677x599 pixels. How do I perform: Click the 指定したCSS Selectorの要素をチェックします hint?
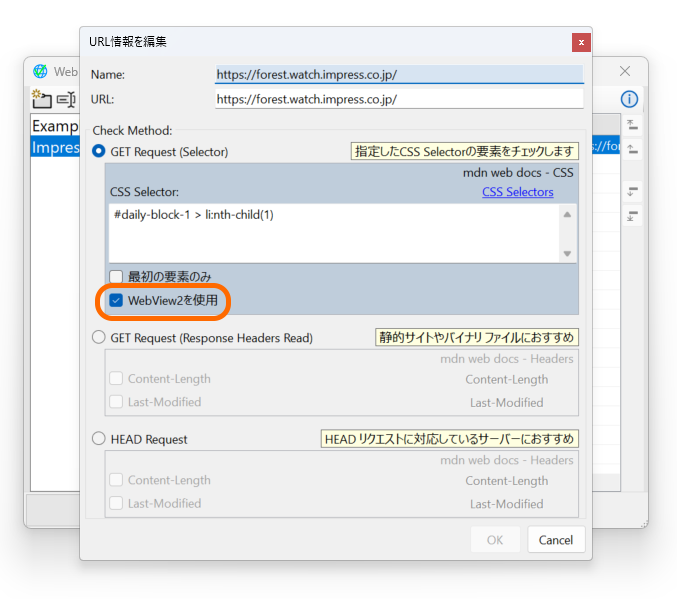coord(465,151)
